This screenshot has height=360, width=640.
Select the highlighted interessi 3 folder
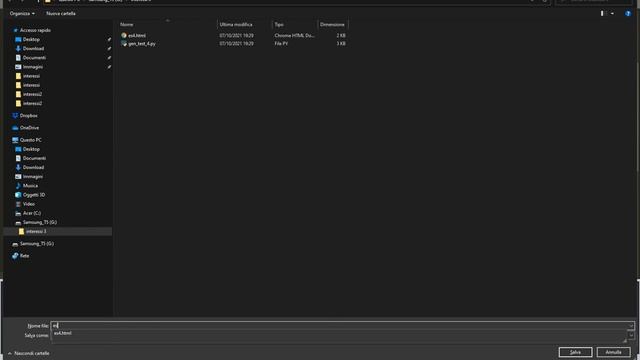[x=58, y=231]
